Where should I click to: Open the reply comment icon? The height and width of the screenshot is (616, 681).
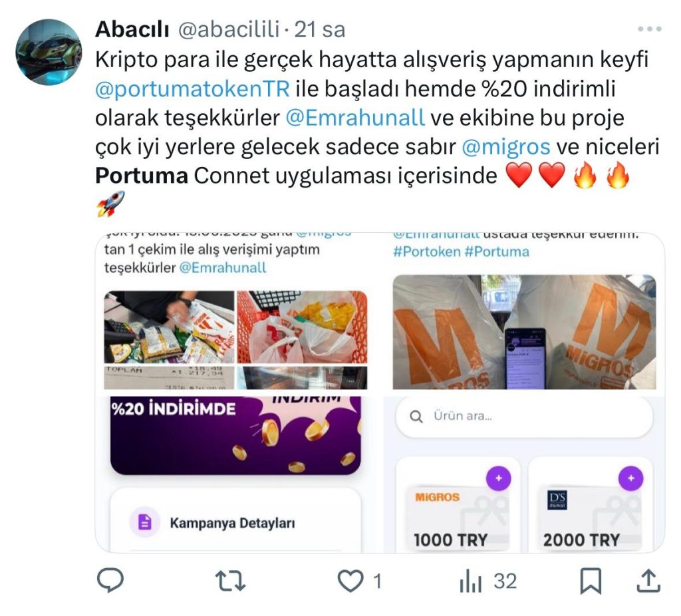(x=110, y=581)
